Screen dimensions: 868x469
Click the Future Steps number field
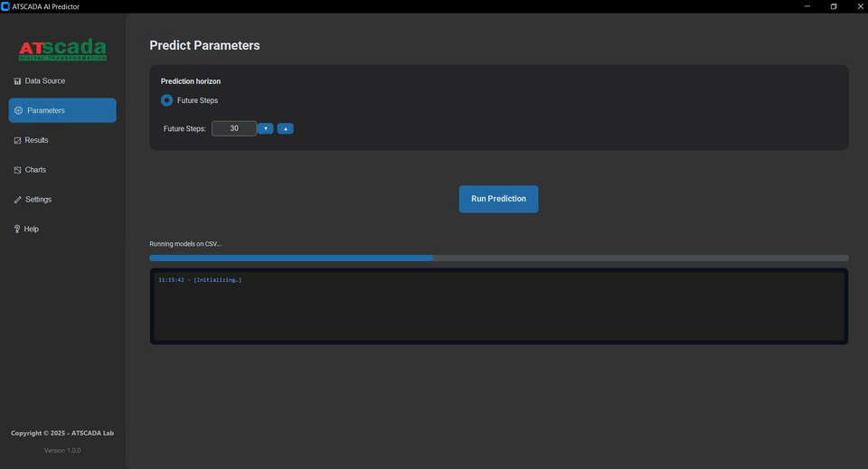pos(234,128)
